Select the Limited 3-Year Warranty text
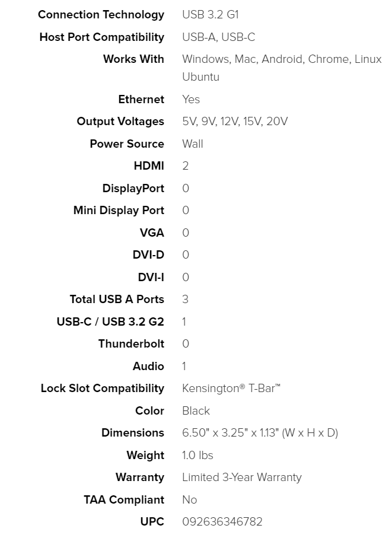Screen dimensions: 392x538 241,477
